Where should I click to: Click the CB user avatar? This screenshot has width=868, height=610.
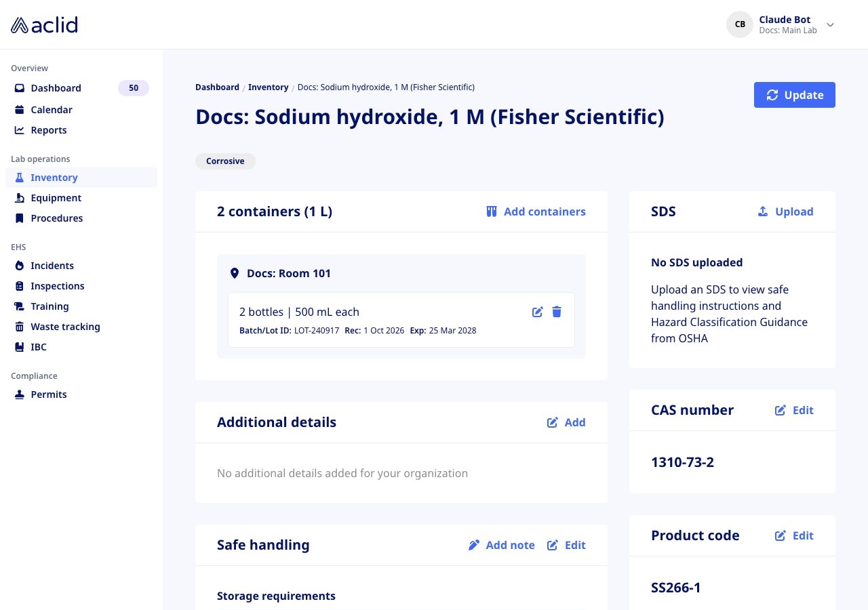point(740,24)
